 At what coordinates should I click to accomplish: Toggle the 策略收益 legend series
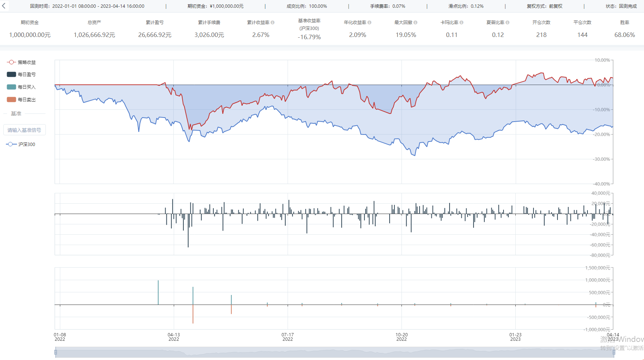21,62
